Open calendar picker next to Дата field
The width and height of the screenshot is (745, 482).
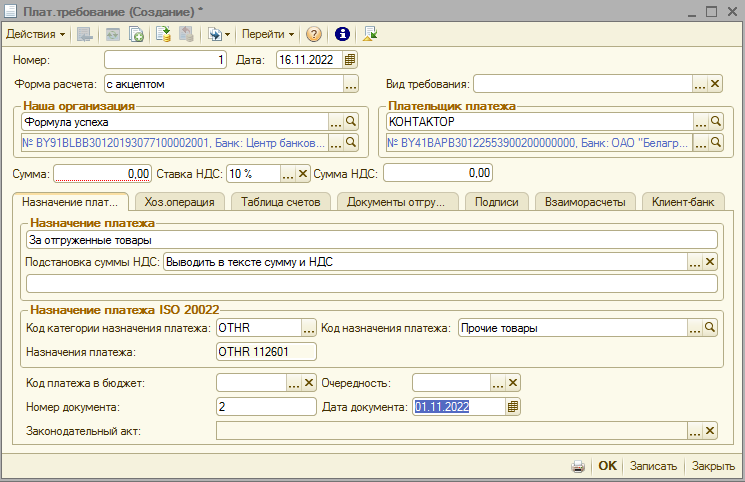click(350, 60)
